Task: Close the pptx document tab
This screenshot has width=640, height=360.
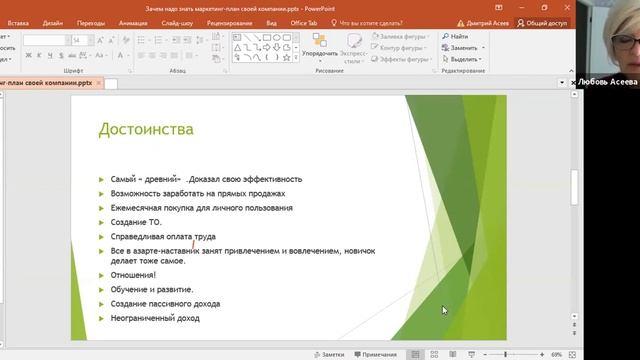Action: (x=98, y=83)
